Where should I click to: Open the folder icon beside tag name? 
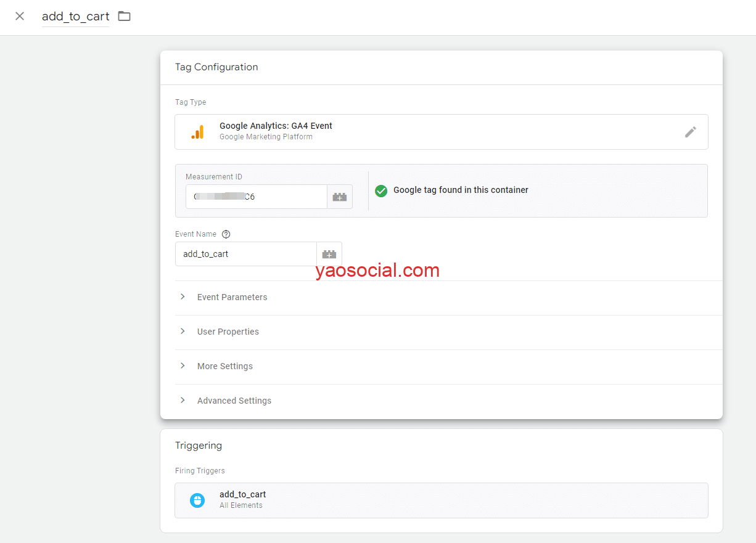click(x=125, y=16)
